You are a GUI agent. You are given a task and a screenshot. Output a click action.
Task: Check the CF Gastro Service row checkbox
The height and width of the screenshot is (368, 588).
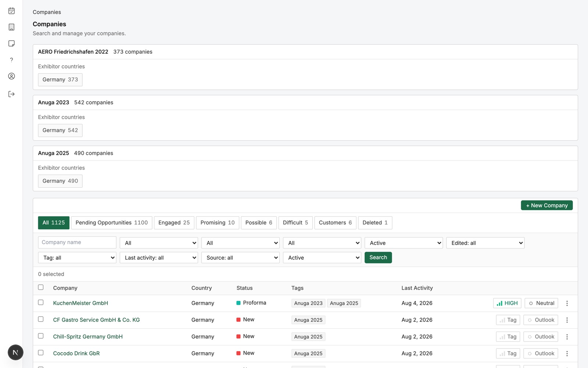pos(41,319)
